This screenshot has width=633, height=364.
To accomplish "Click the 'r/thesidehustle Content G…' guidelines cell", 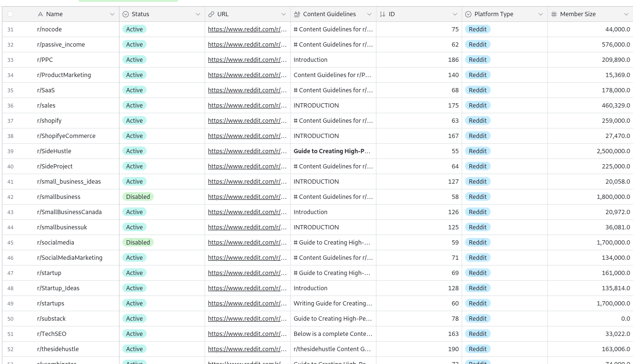I will [x=333, y=349].
